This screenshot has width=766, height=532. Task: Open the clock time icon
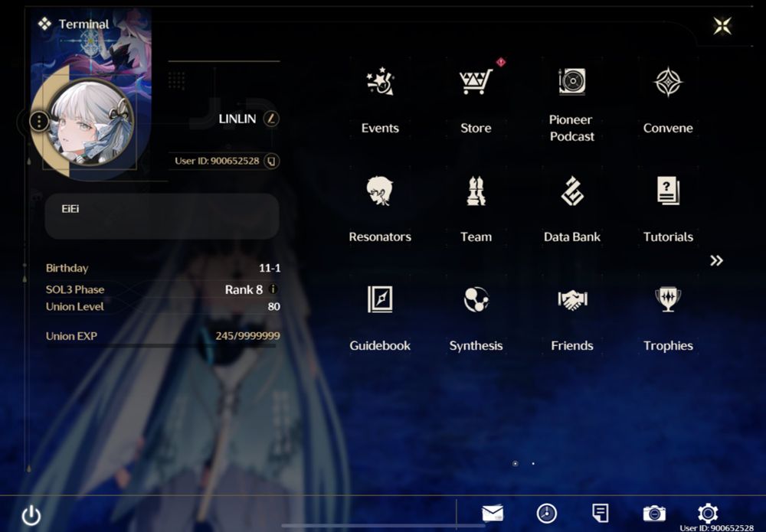547,514
